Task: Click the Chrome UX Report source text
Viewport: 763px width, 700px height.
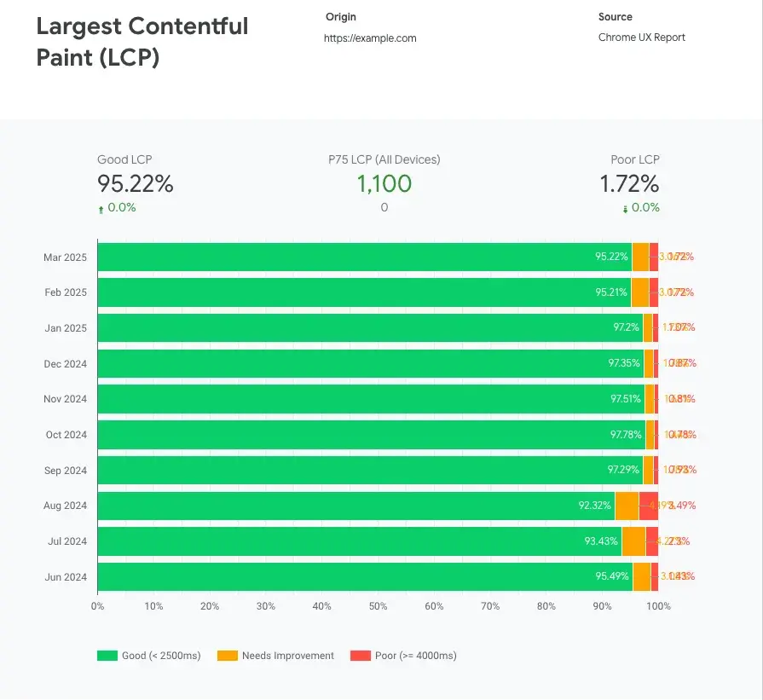Action: point(641,38)
